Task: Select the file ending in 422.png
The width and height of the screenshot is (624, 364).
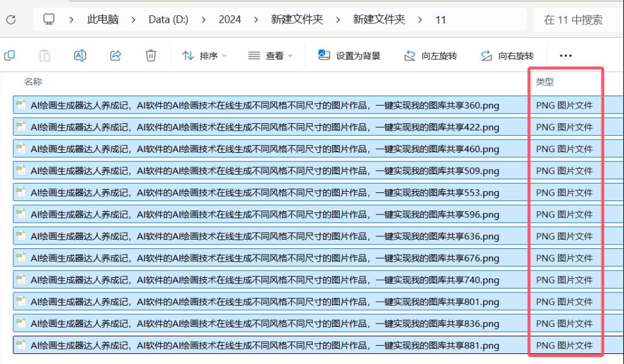Action: [x=318, y=127]
